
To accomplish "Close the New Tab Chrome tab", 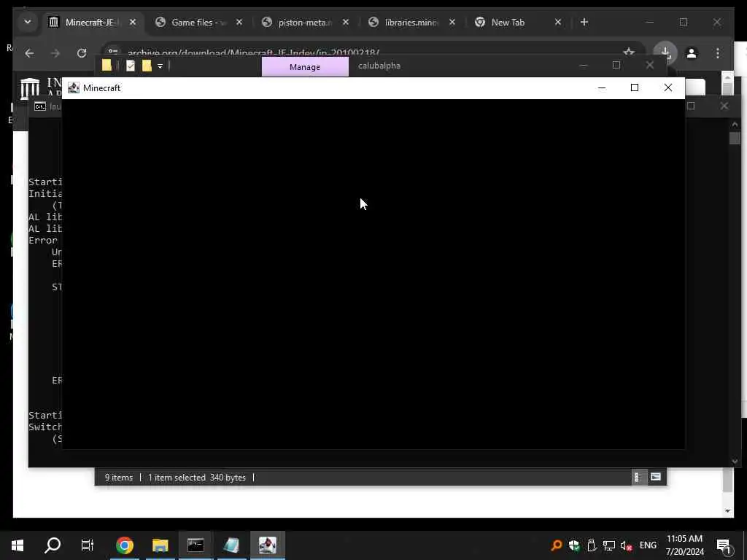I will [558, 23].
